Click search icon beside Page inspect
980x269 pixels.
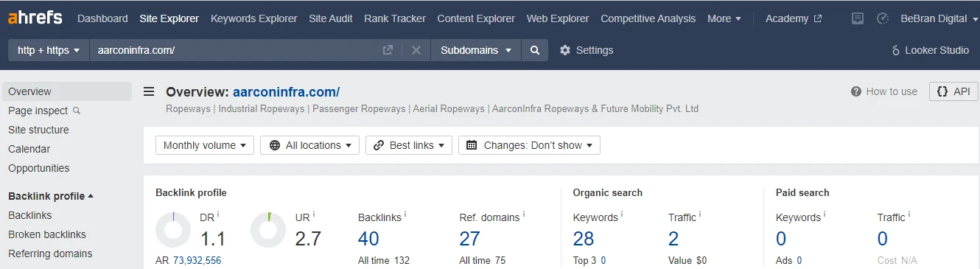[x=77, y=111]
